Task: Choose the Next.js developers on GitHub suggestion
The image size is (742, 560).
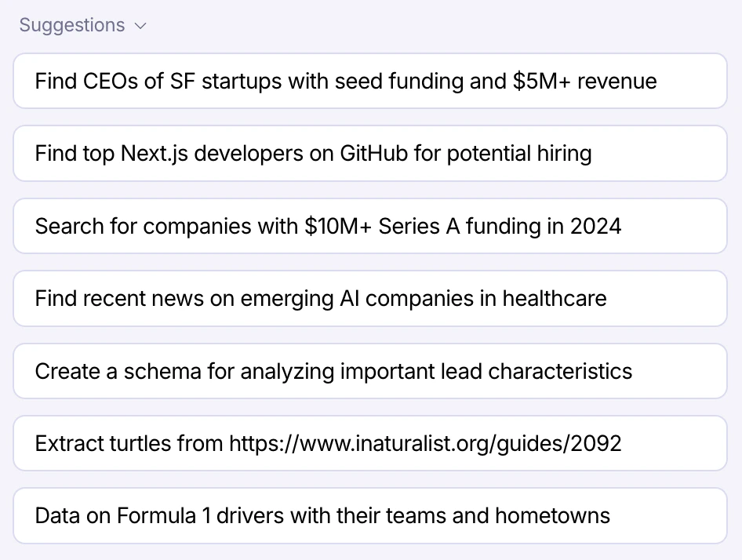Action: tap(370, 154)
